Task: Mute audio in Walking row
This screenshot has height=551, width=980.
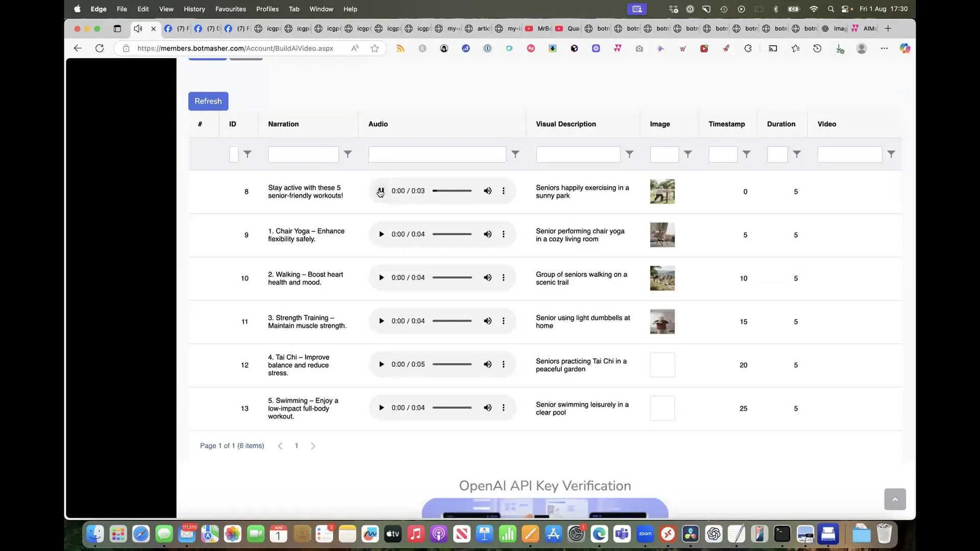Action: 488,278
